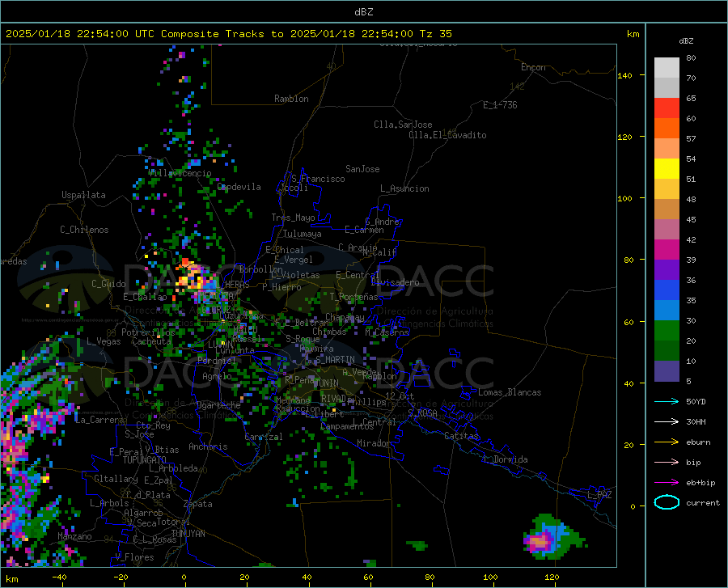
Task: Click the timestamp Composite Tracks header text
Action: click(228, 34)
